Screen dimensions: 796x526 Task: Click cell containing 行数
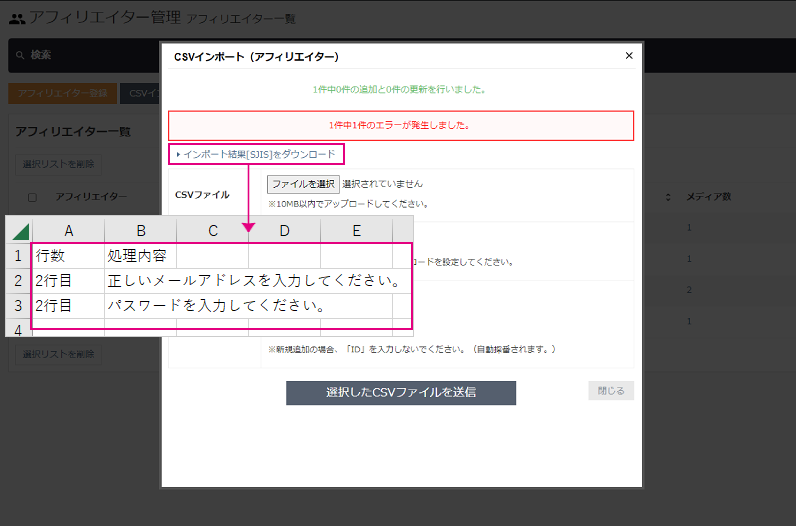69,256
